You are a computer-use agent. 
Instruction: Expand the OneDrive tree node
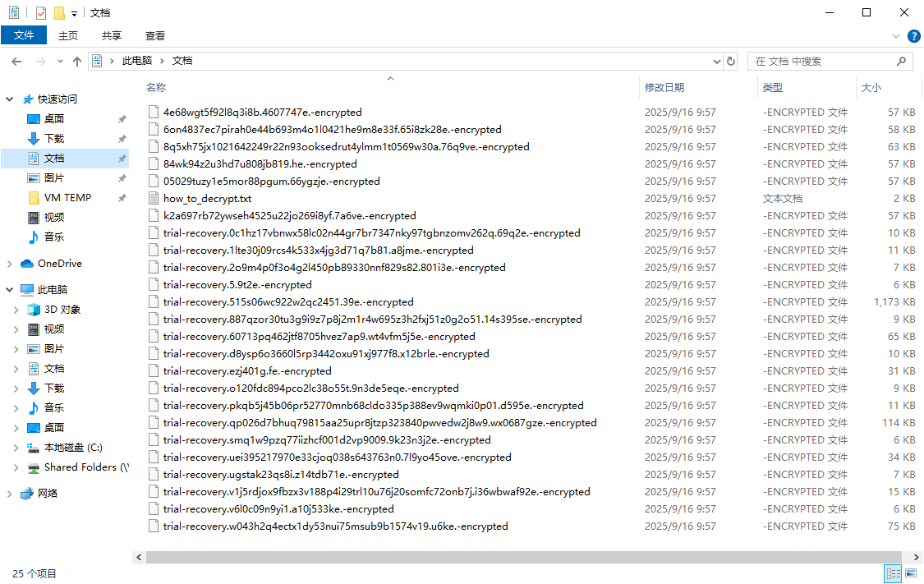coord(10,264)
